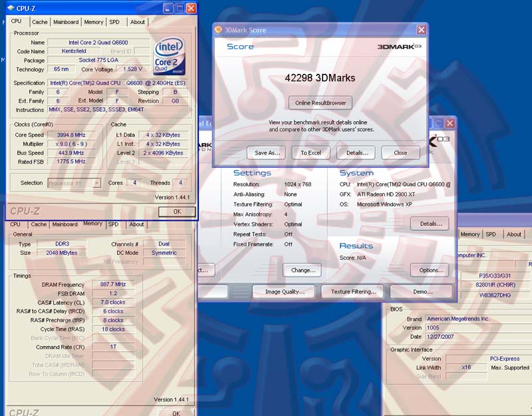Select SPD tab in lower CPU-Z memory window
The image size is (532, 416).
pos(113,224)
